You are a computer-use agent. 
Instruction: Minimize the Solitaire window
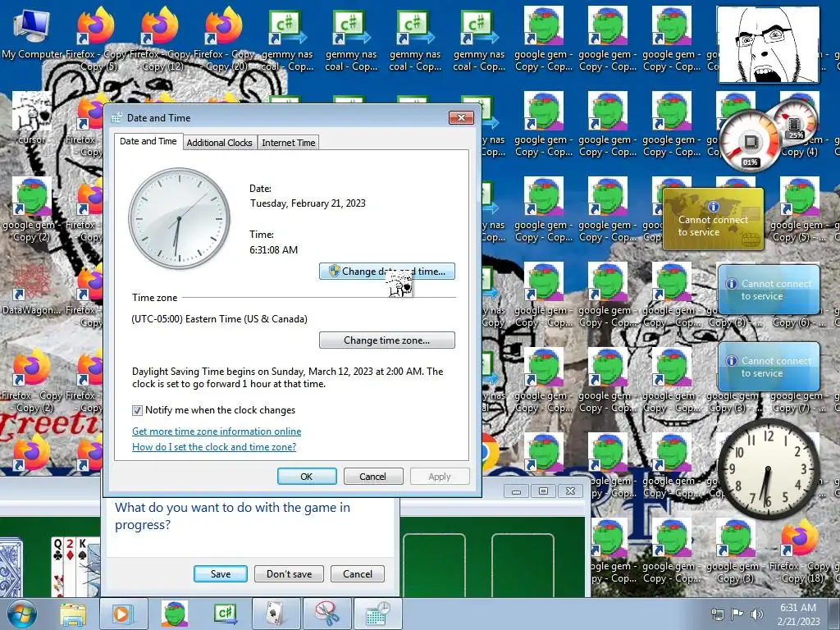517,491
